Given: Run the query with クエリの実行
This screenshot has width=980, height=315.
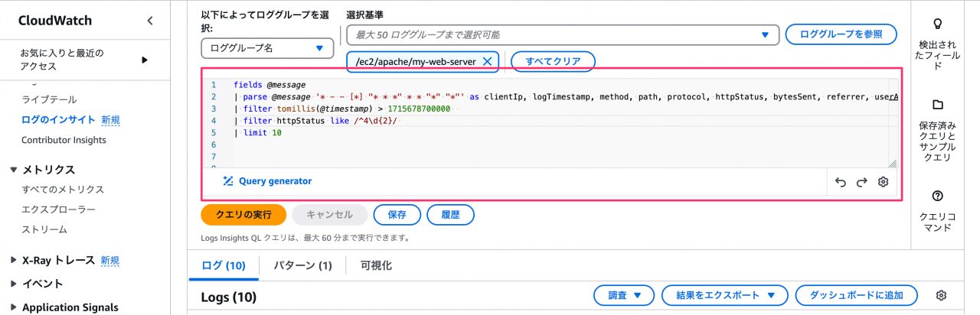Looking at the screenshot, I should point(243,215).
